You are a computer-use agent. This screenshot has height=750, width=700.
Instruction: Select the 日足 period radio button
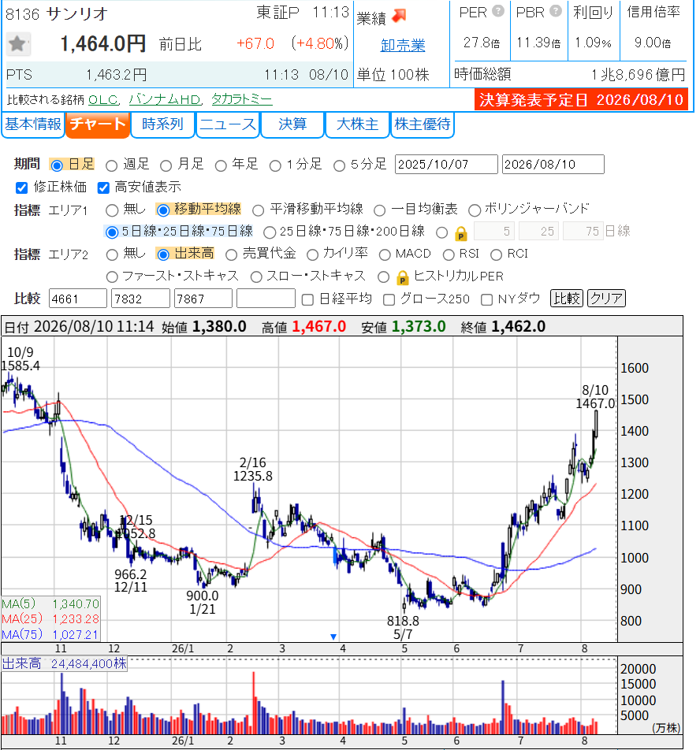57,165
